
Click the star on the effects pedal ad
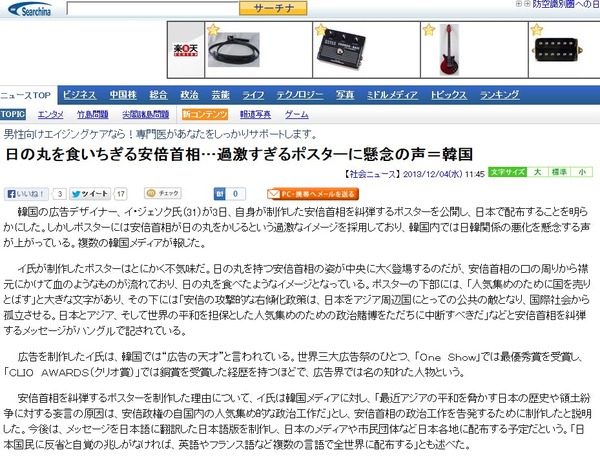(321, 29)
